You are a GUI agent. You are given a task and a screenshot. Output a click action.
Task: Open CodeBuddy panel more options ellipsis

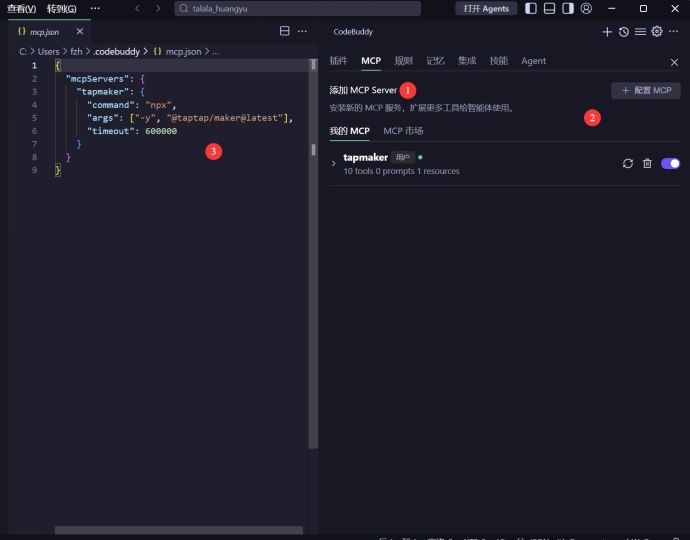click(x=673, y=31)
